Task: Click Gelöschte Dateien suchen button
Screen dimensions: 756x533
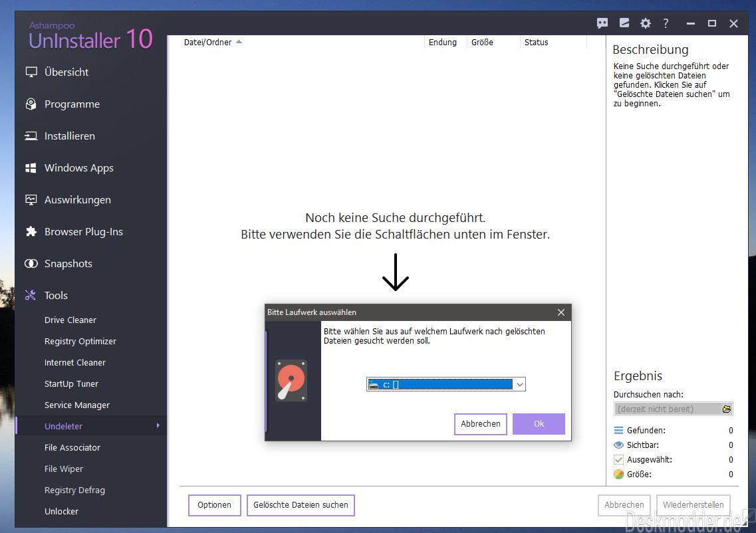Action: click(x=301, y=505)
